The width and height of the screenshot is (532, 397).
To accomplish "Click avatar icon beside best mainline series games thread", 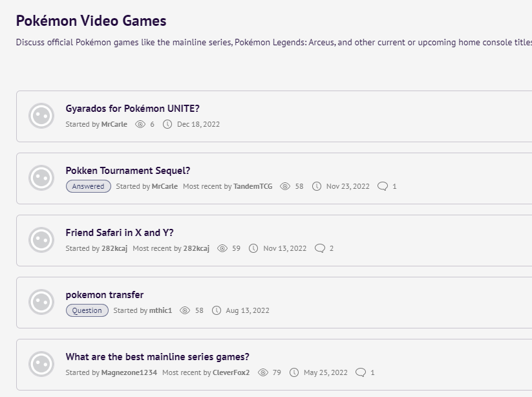I will click(x=41, y=364).
